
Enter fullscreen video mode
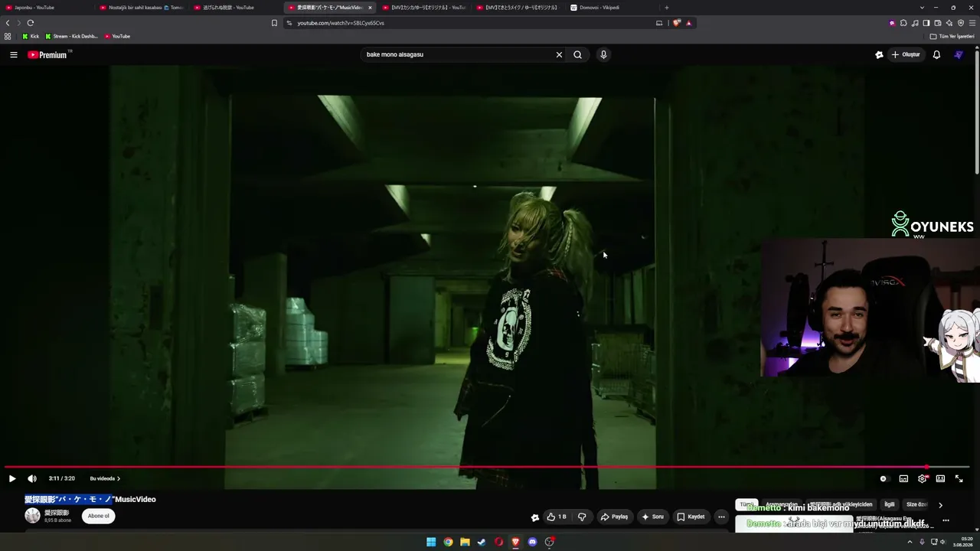click(959, 478)
